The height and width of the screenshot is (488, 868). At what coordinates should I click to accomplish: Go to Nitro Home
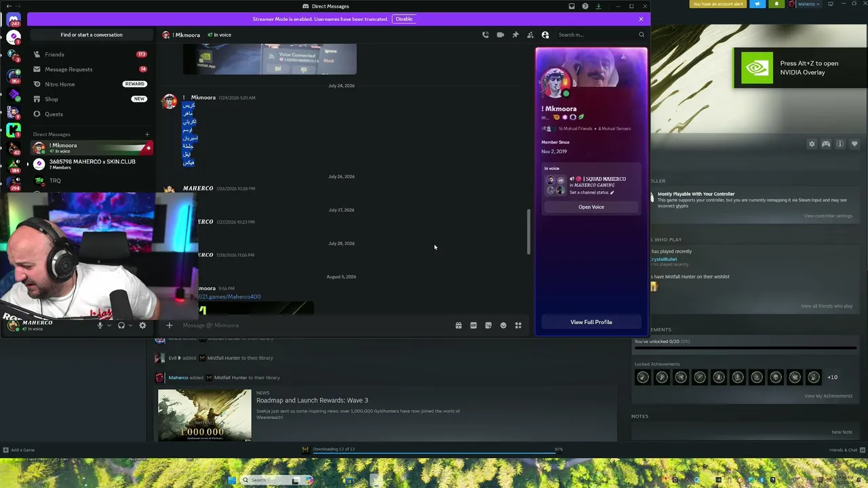tap(90, 84)
